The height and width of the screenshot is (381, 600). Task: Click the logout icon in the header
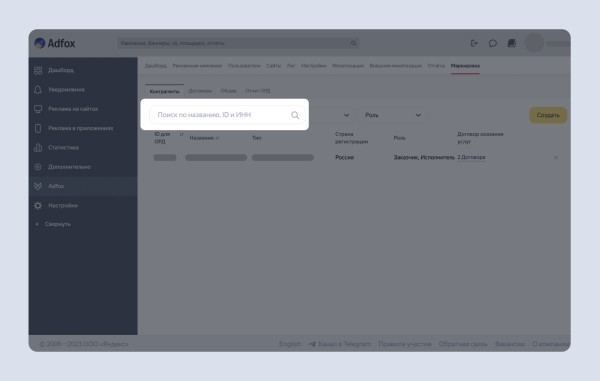[x=474, y=43]
